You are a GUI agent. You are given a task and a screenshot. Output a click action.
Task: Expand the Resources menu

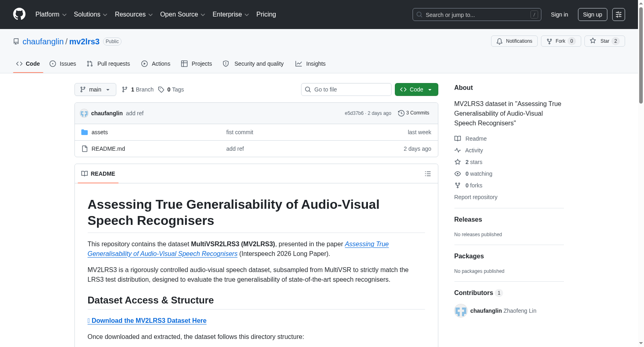[x=134, y=15]
